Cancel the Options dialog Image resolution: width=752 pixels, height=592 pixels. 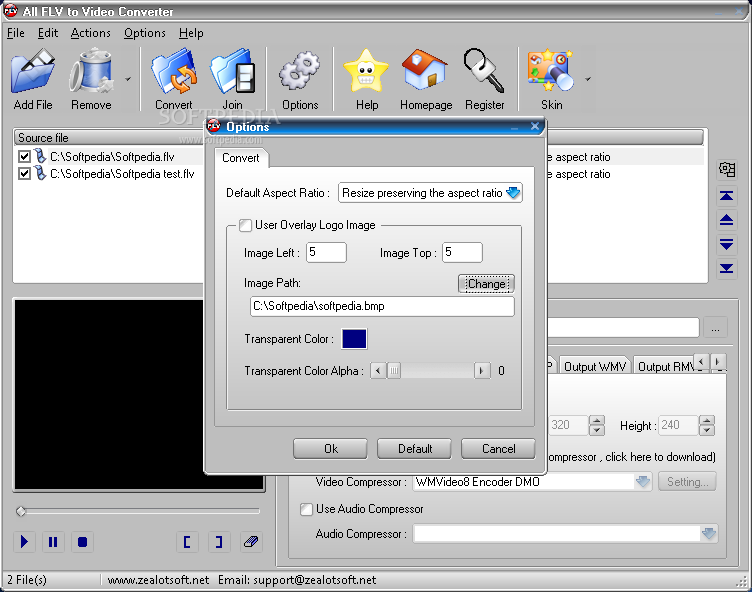pyautogui.click(x=498, y=449)
